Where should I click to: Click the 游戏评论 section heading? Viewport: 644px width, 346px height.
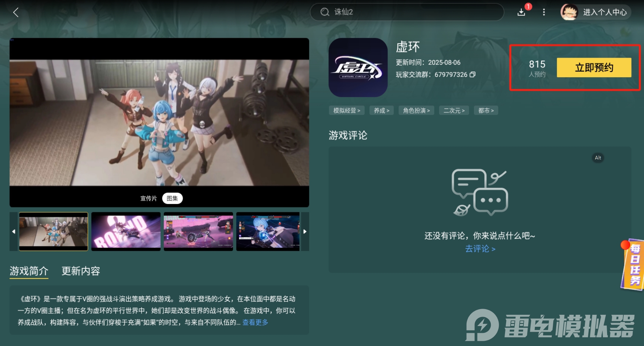pos(348,135)
